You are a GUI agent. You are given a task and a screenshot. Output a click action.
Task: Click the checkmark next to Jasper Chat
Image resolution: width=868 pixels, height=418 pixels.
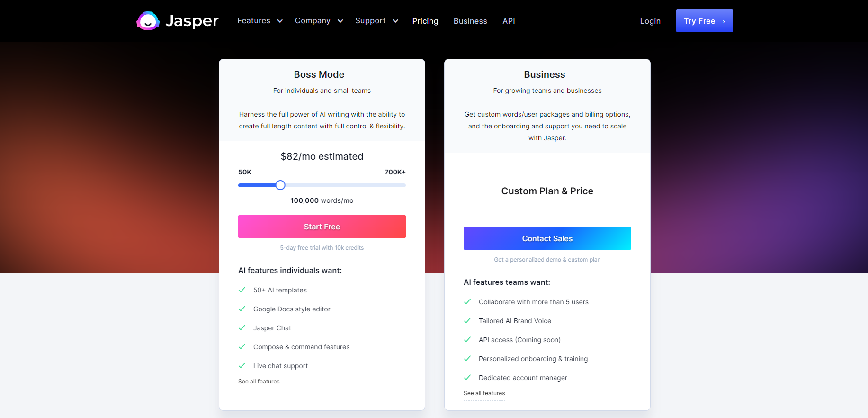click(242, 327)
